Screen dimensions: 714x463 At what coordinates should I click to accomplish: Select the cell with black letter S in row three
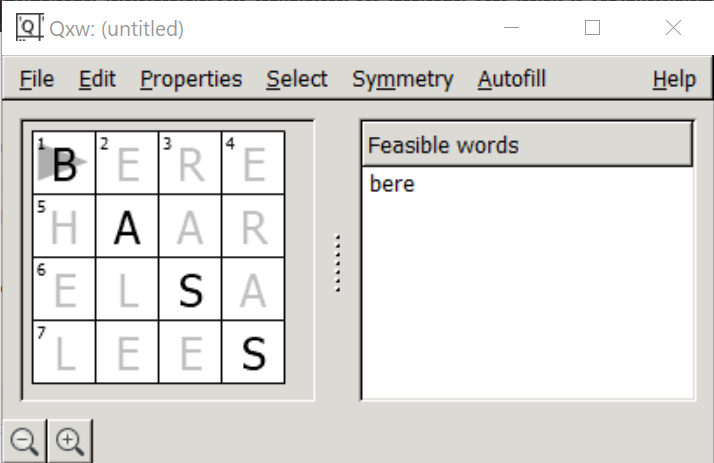point(190,290)
